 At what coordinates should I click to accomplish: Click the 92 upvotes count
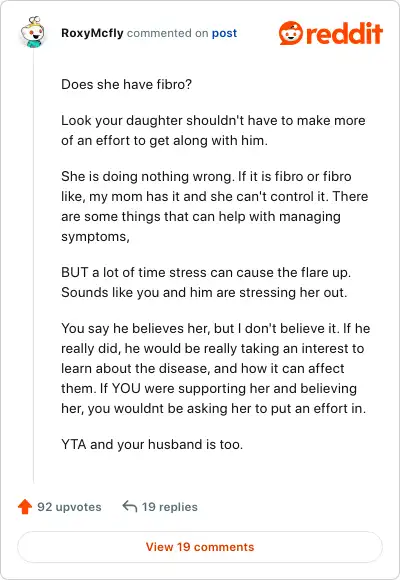(x=69, y=507)
